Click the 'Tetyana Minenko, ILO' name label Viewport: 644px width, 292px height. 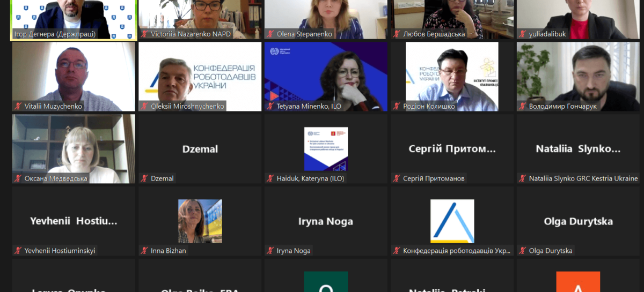(309, 106)
